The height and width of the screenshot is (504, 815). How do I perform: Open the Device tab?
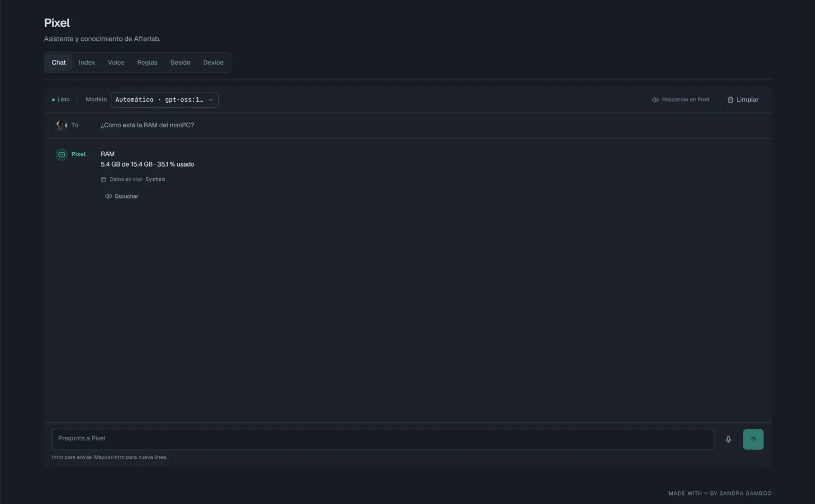pos(213,63)
